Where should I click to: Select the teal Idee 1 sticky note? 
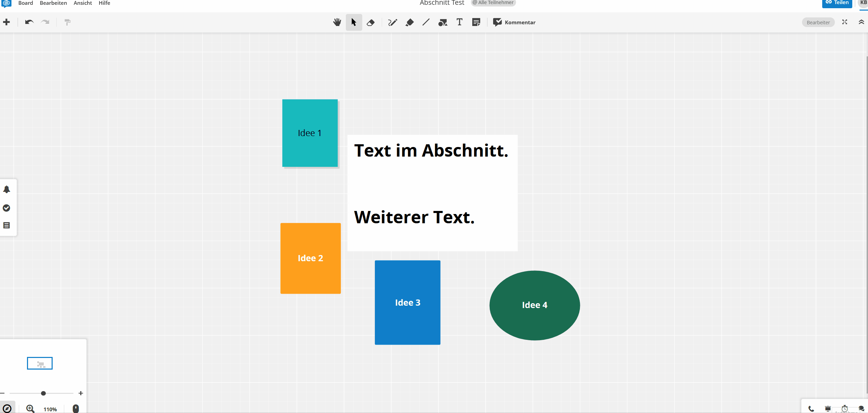(310, 133)
